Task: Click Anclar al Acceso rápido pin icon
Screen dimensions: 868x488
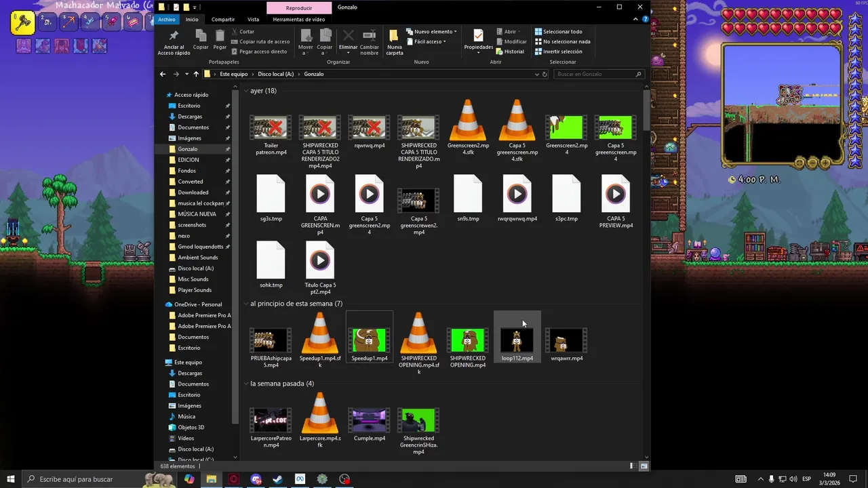Action: click(x=174, y=37)
